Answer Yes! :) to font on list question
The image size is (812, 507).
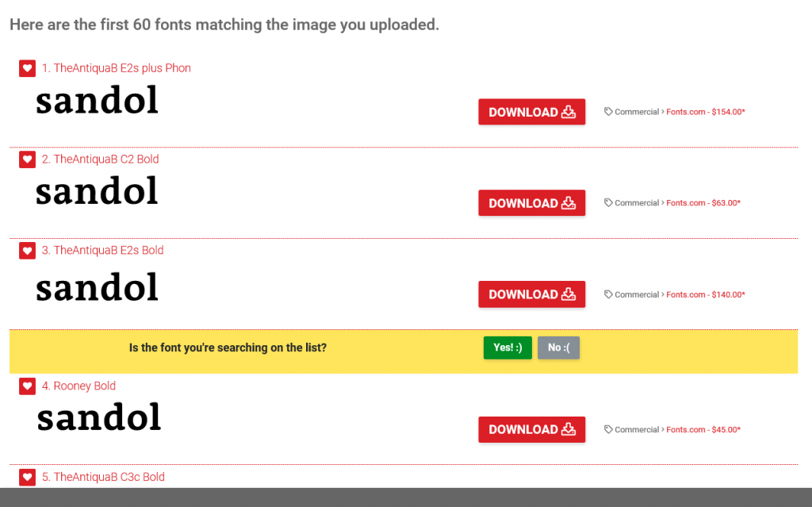click(x=507, y=348)
